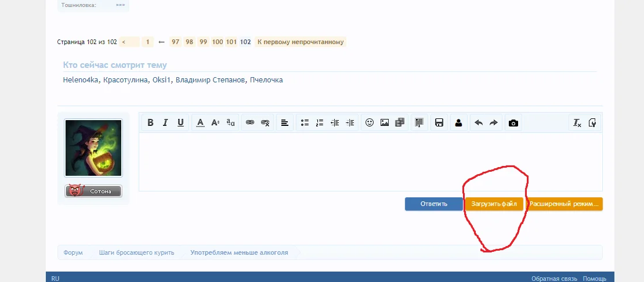Open the text color picker

200,123
